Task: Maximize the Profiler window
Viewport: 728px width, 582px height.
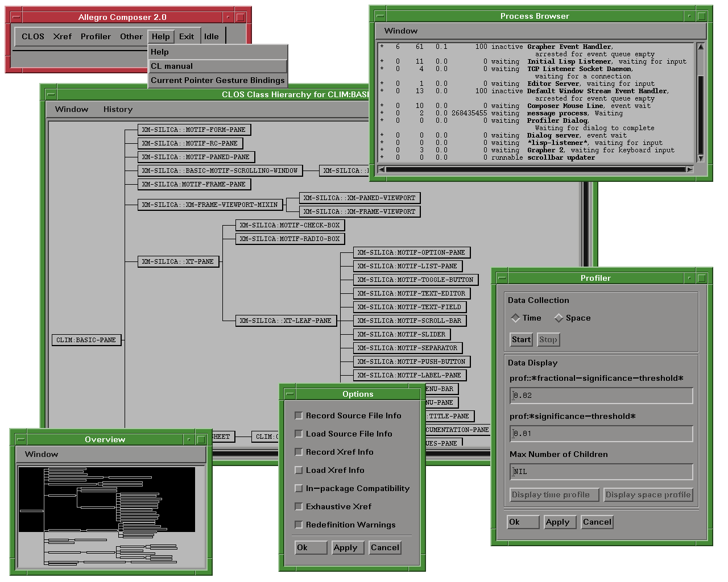Action: pos(702,278)
